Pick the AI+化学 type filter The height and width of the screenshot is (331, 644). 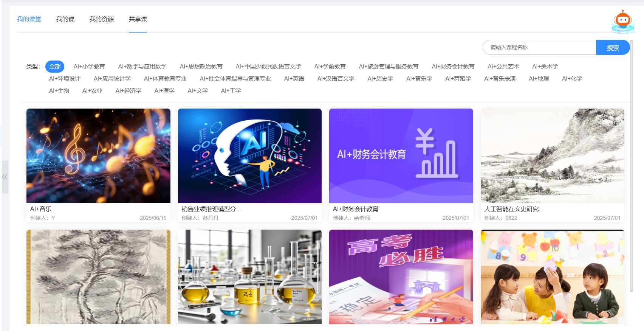(x=572, y=79)
